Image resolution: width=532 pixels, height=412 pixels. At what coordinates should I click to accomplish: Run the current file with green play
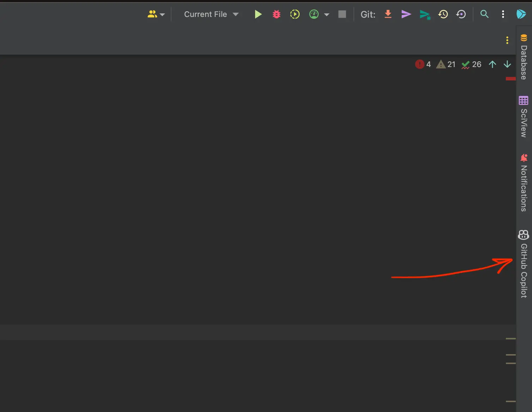tap(258, 14)
